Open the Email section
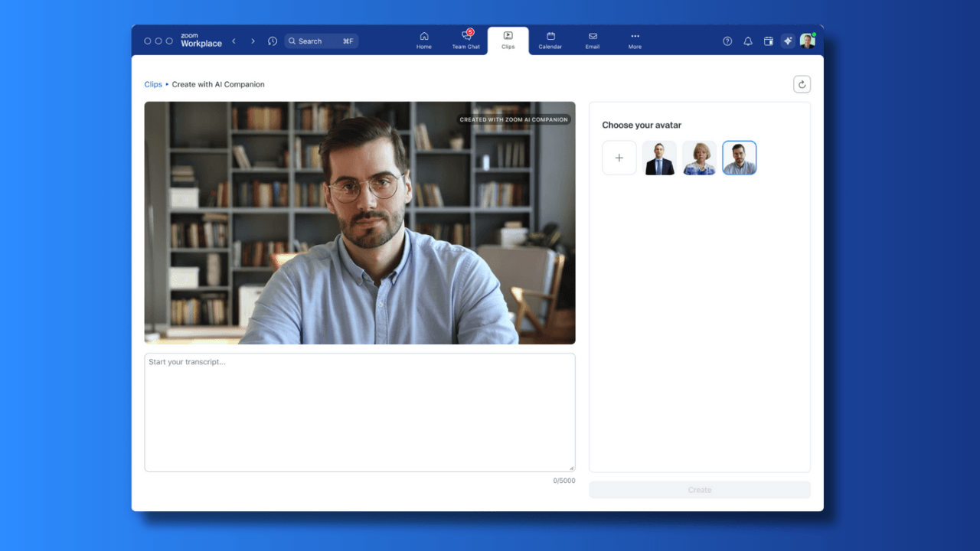 (592, 40)
